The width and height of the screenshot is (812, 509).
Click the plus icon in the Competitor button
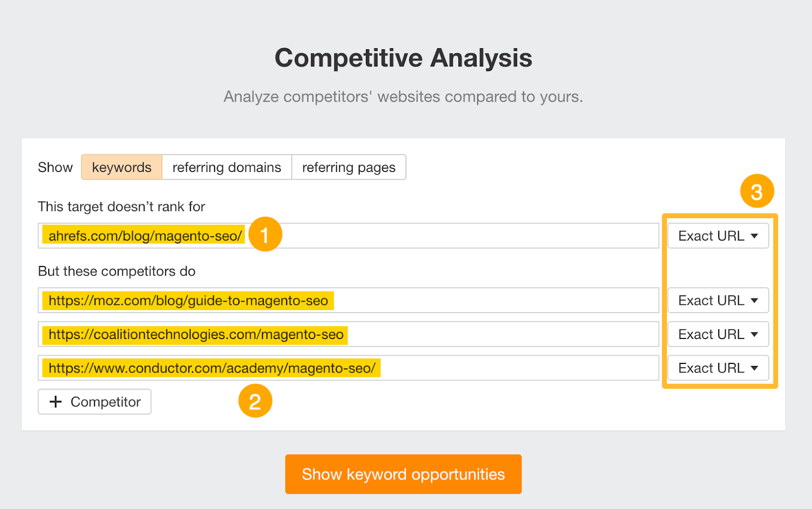(x=56, y=401)
